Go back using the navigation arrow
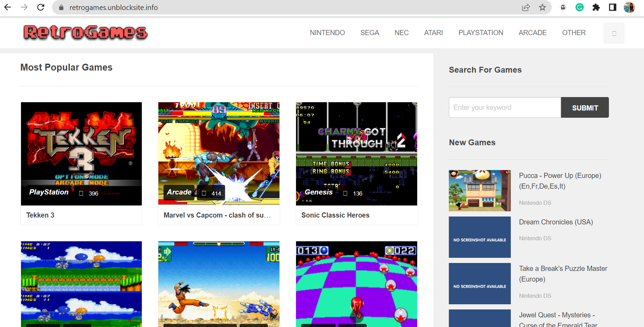This screenshot has height=327, width=644. point(7,7)
